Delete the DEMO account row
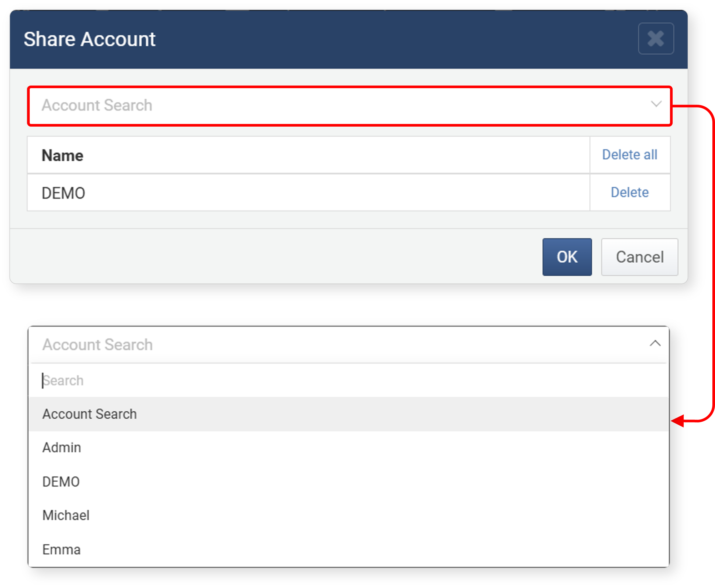This screenshot has height=588, width=715. tap(629, 192)
